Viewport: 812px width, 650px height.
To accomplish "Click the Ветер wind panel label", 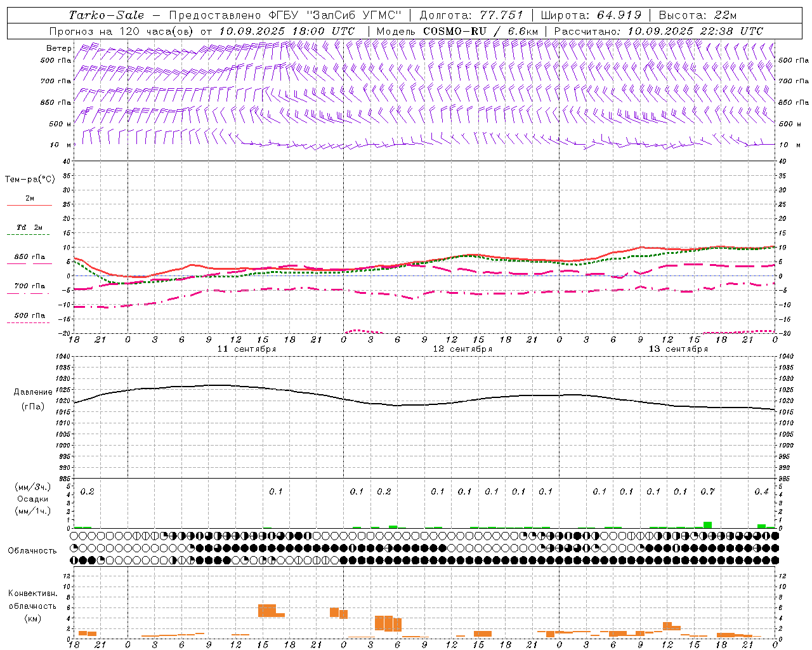I will click(58, 48).
